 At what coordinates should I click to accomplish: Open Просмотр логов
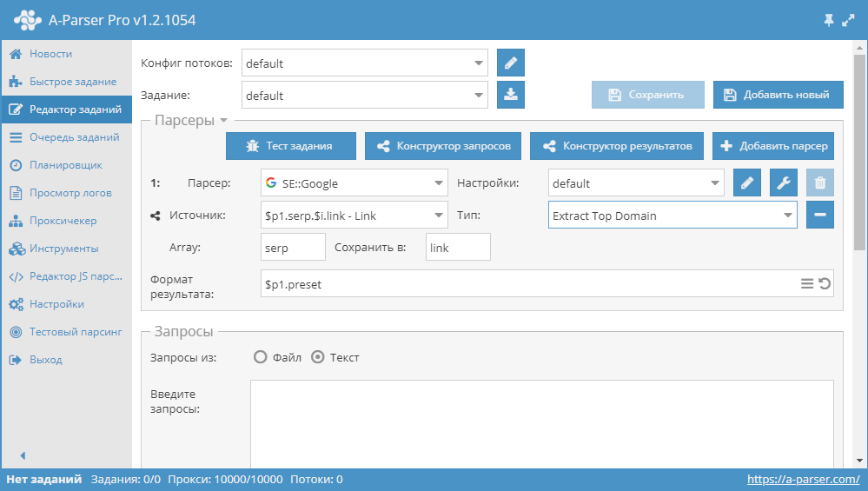click(66, 193)
